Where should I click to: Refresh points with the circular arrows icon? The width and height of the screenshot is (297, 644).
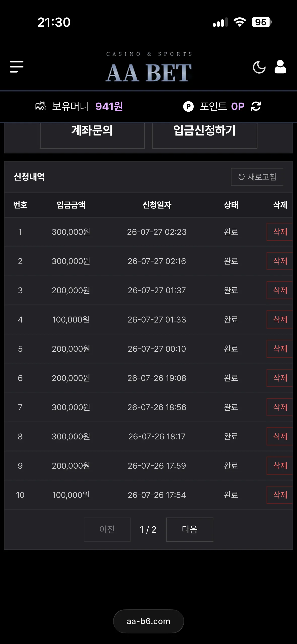pos(256,106)
